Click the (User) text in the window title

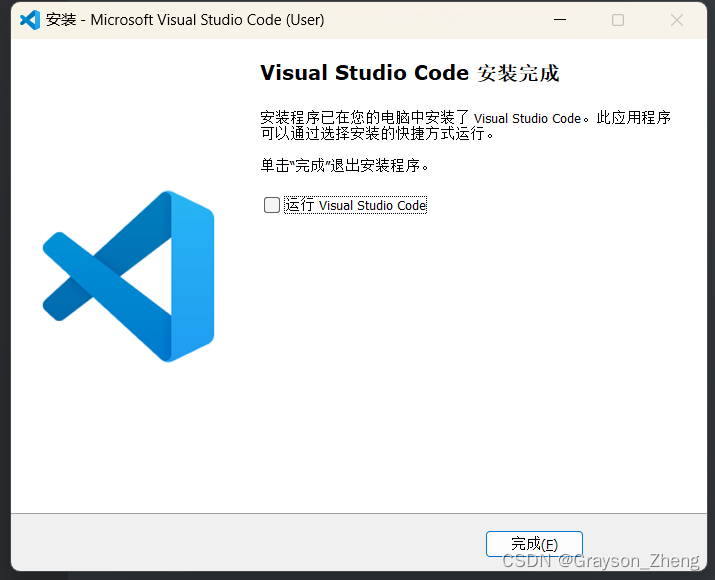300,20
